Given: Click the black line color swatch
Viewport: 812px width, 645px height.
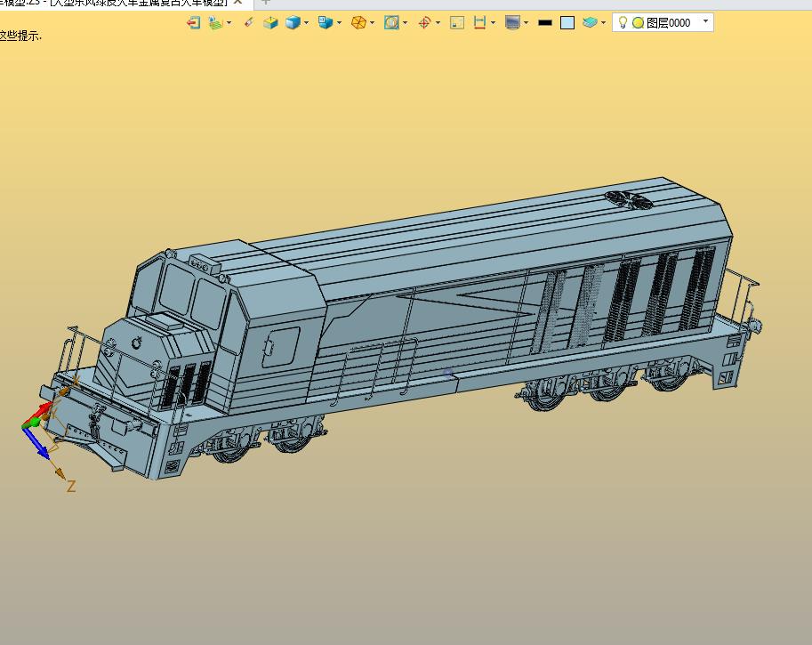Looking at the screenshot, I should [545, 23].
